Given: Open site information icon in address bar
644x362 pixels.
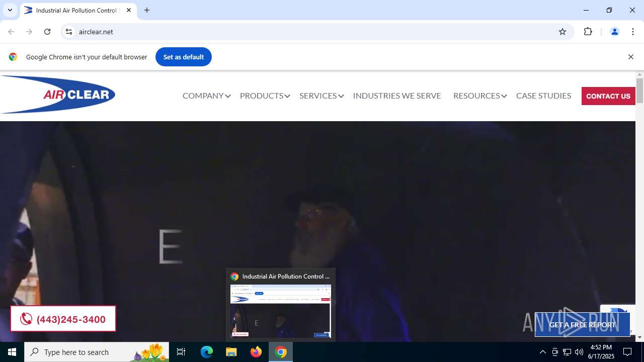Looking at the screenshot, I should tap(69, 32).
